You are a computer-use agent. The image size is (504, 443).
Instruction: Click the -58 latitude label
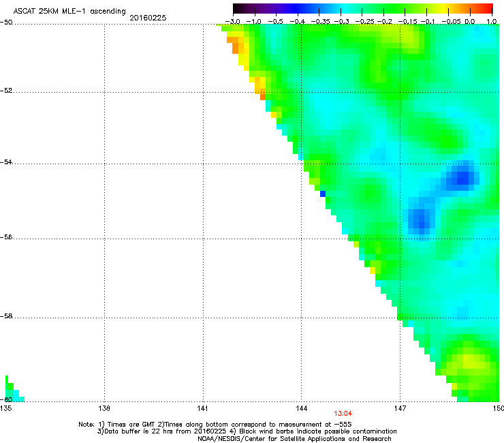[x=6, y=316]
